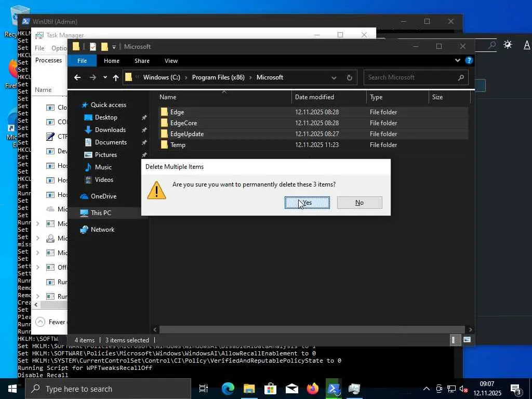Click Properties icon in quick access toolbar
Viewport: 532px width, 399px height.
pyautogui.click(x=93, y=46)
